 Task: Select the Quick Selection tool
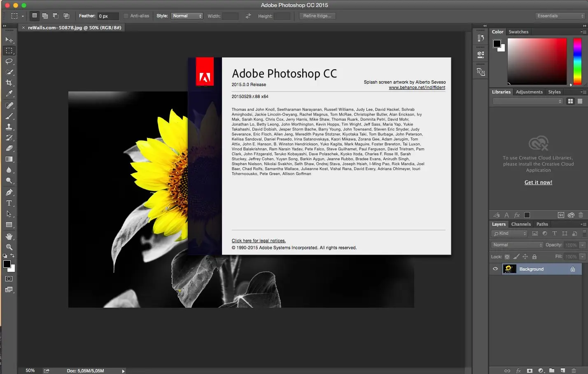click(9, 72)
